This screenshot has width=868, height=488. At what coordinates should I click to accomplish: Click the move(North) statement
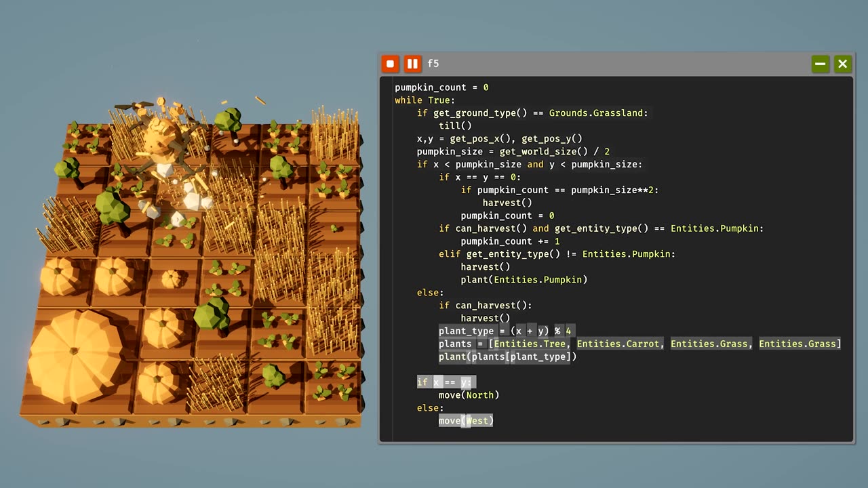pyautogui.click(x=469, y=395)
